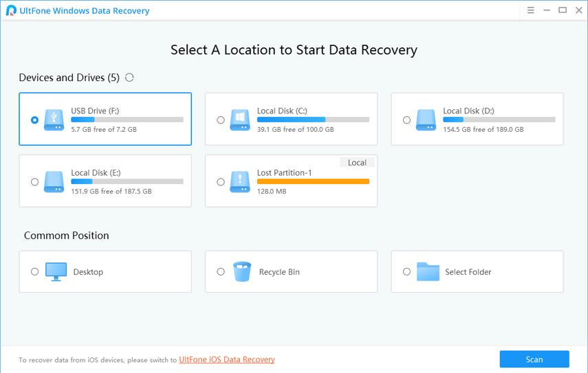588x373 pixels.
Task: Click the '128.0 MB' size text
Action: click(272, 191)
